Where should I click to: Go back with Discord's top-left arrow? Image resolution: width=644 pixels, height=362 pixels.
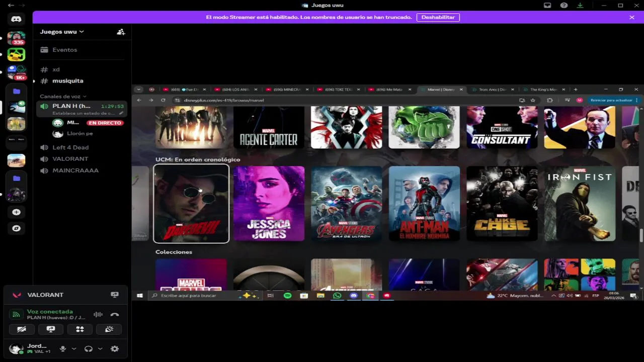click(x=11, y=5)
